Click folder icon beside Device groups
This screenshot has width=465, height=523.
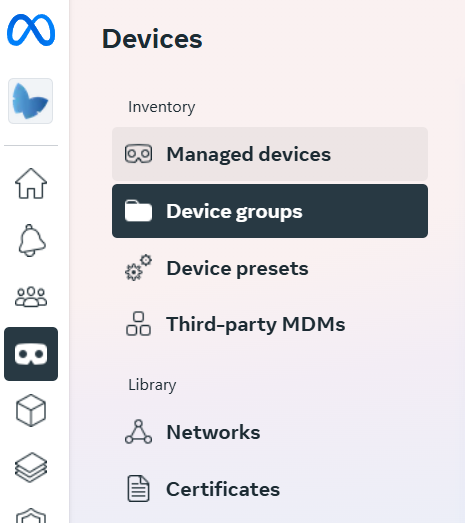pyautogui.click(x=138, y=211)
